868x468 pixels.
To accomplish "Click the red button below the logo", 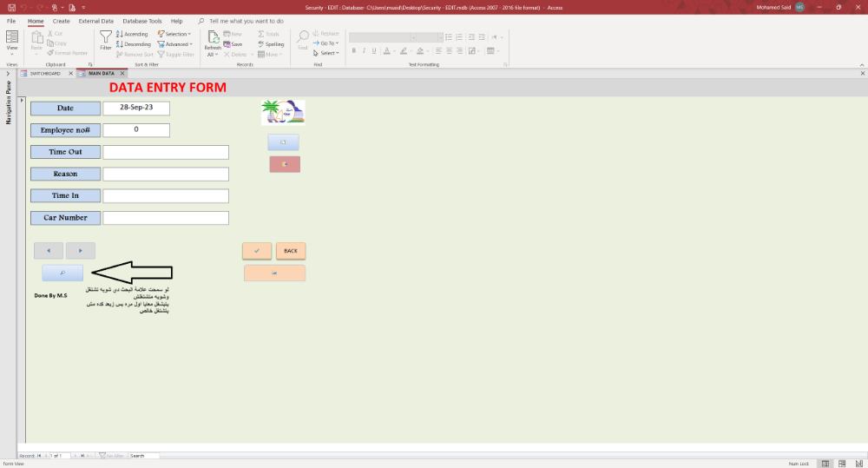I will point(285,164).
